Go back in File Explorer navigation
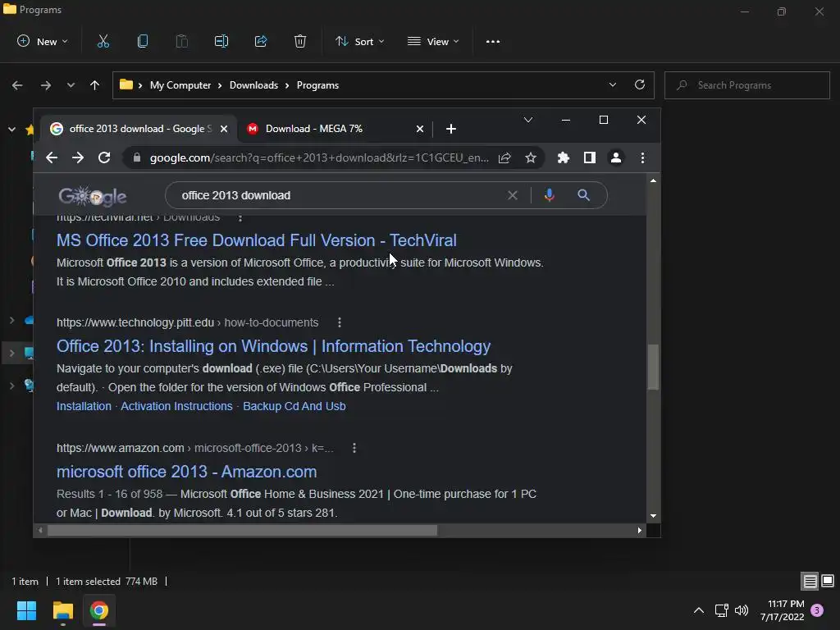 click(x=17, y=85)
